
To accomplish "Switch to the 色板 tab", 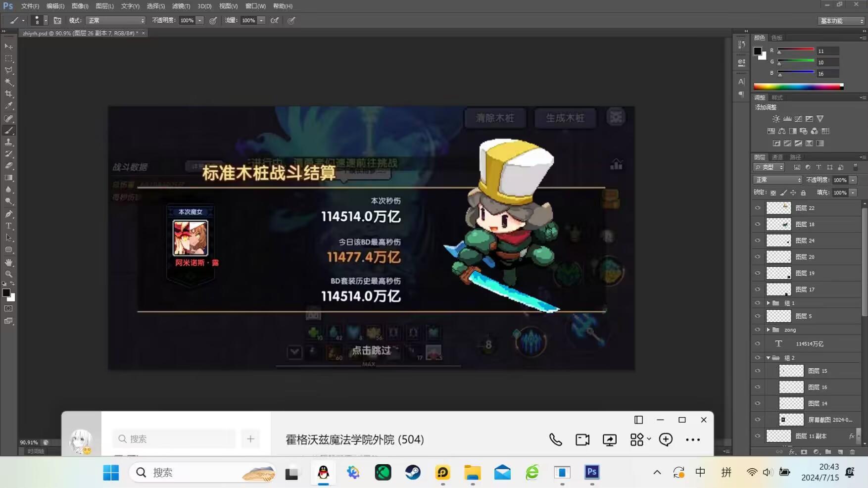I will point(777,38).
